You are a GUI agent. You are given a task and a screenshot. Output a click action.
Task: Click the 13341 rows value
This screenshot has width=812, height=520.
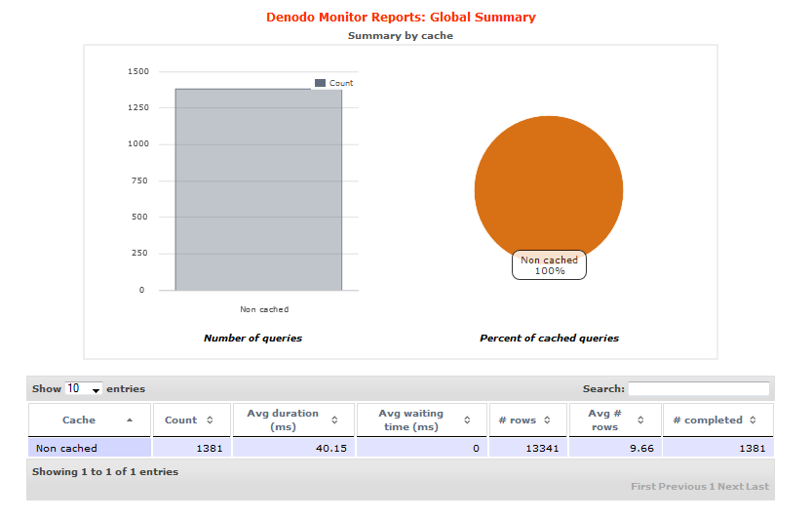click(542, 448)
